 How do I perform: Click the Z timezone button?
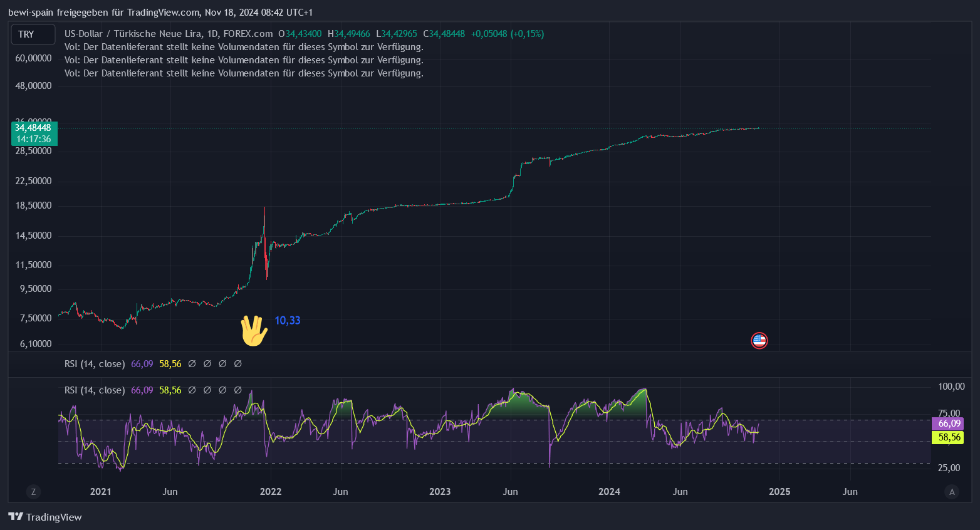pos(34,492)
